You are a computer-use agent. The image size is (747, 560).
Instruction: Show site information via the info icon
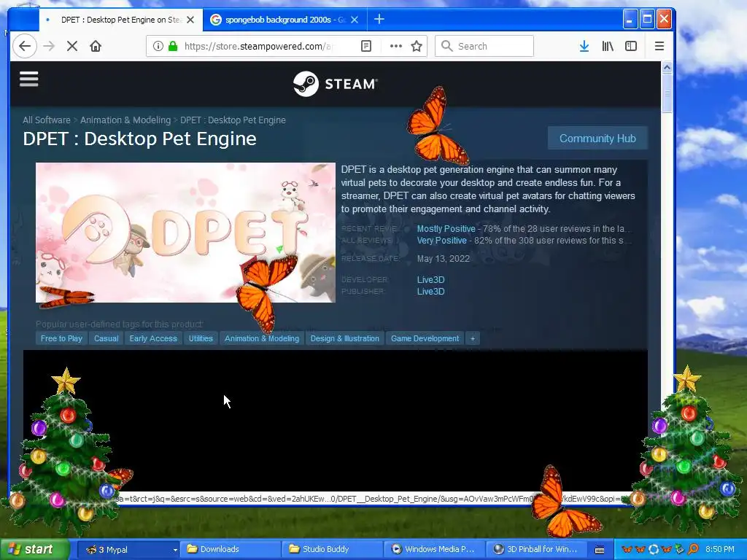tap(158, 46)
